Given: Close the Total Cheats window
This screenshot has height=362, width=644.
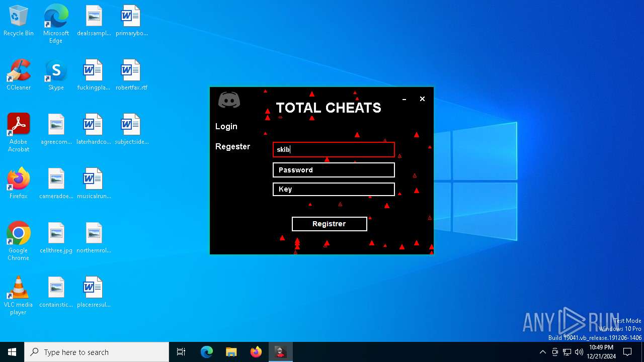Looking at the screenshot, I should coord(422,99).
